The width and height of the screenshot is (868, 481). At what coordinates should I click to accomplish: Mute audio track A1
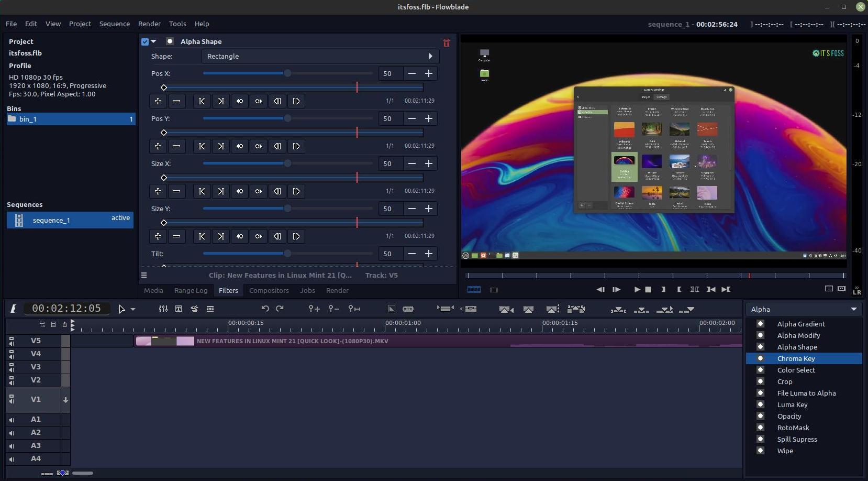click(12, 420)
